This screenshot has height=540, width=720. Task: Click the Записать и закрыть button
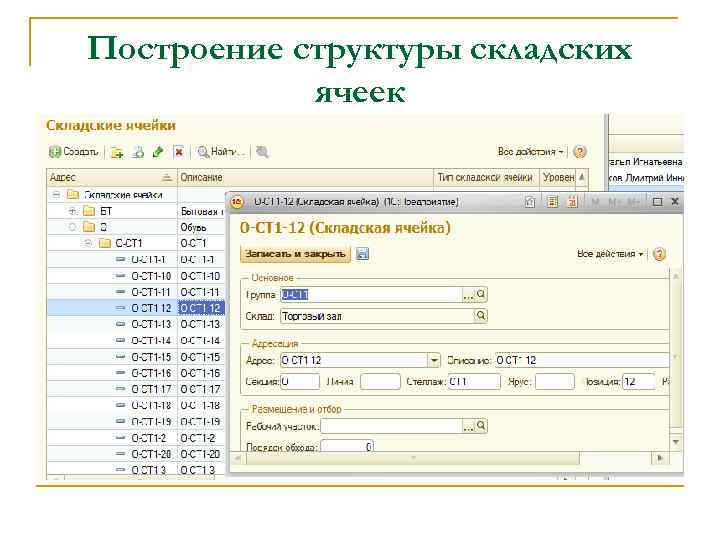coord(295,254)
